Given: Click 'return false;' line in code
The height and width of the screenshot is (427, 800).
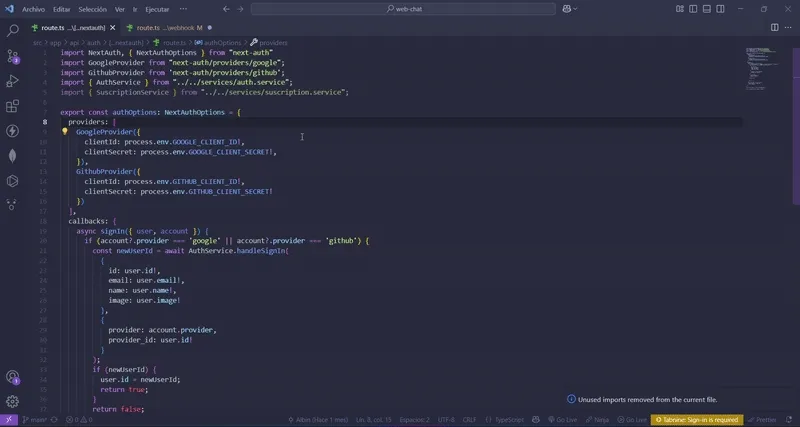Looking at the screenshot, I should 118,409.
